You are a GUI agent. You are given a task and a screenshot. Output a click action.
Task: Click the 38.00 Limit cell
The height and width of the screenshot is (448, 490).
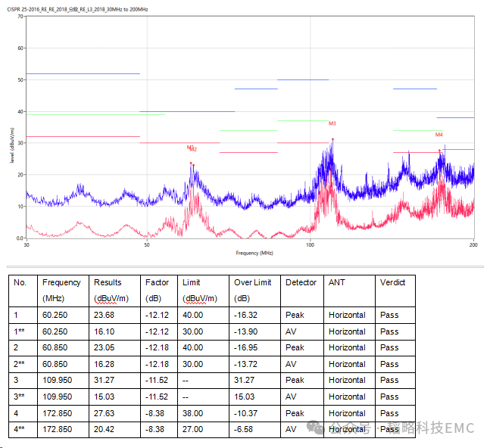click(192, 413)
